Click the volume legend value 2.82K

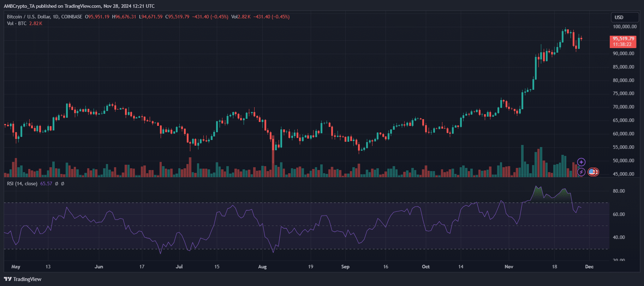36,23
